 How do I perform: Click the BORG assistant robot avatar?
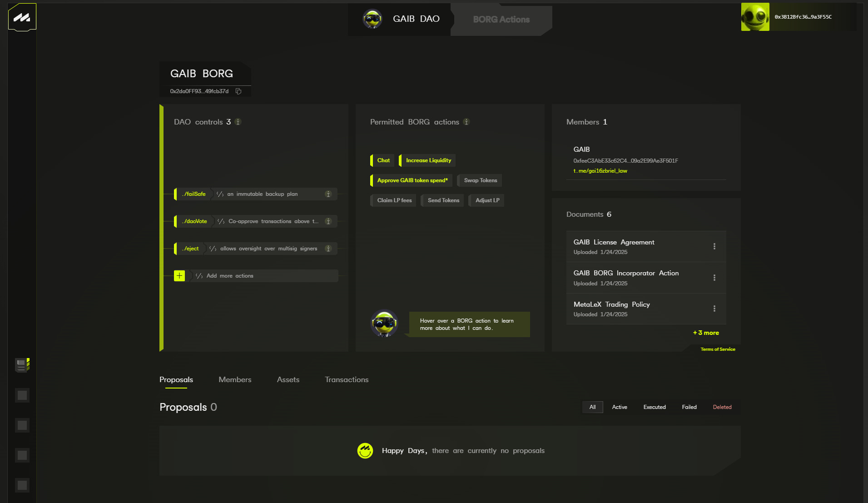point(385,324)
